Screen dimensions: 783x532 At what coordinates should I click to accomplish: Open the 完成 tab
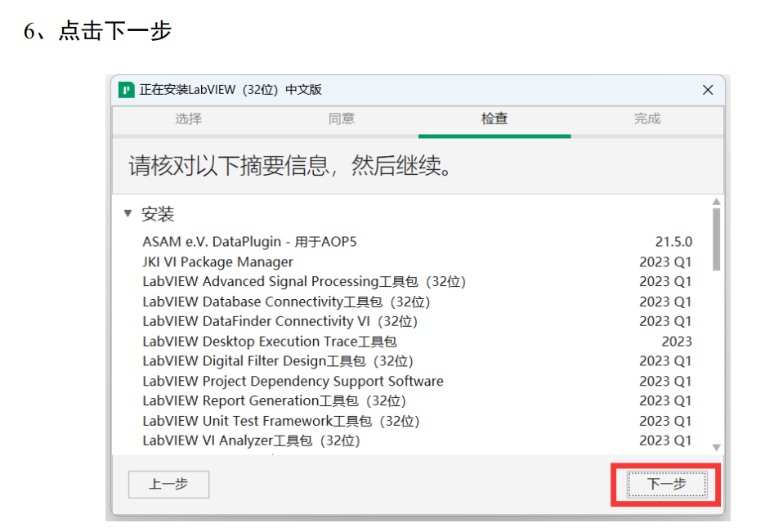647,118
